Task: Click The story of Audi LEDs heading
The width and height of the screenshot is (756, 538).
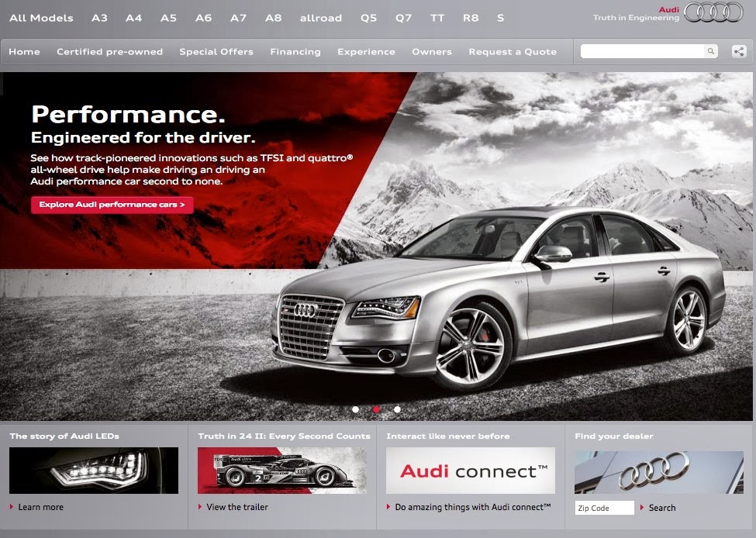Action: [64, 436]
